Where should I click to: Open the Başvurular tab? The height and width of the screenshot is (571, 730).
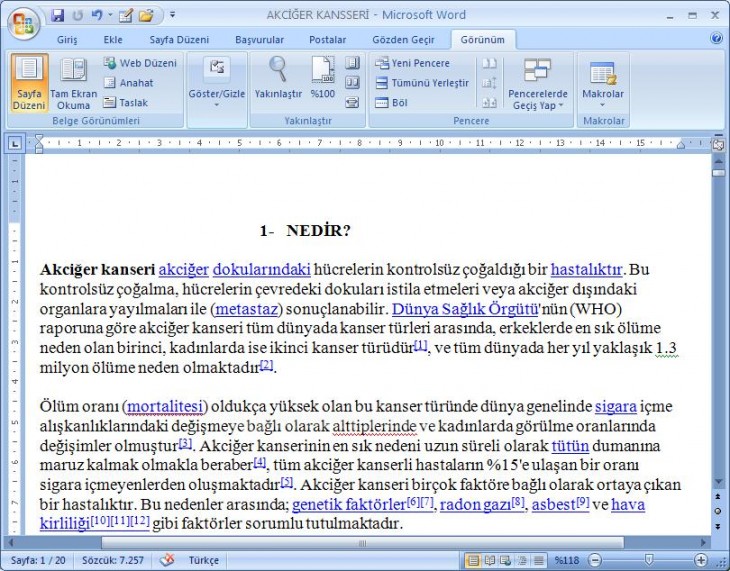tap(259, 40)
